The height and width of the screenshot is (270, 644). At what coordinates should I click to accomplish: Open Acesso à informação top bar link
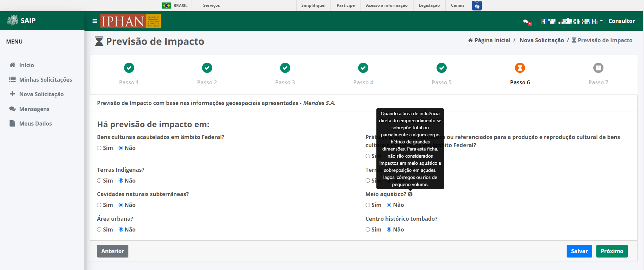(387, 5)
